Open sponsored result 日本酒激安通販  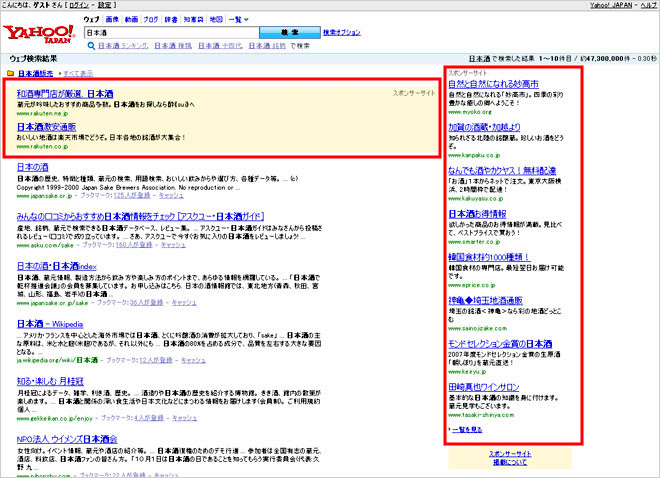pos(46,127)
